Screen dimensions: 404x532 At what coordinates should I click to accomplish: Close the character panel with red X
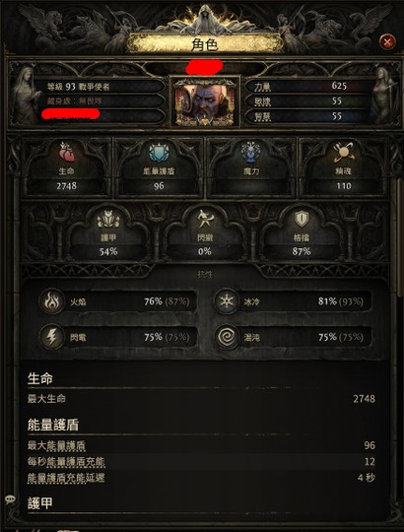pos(387,42)
